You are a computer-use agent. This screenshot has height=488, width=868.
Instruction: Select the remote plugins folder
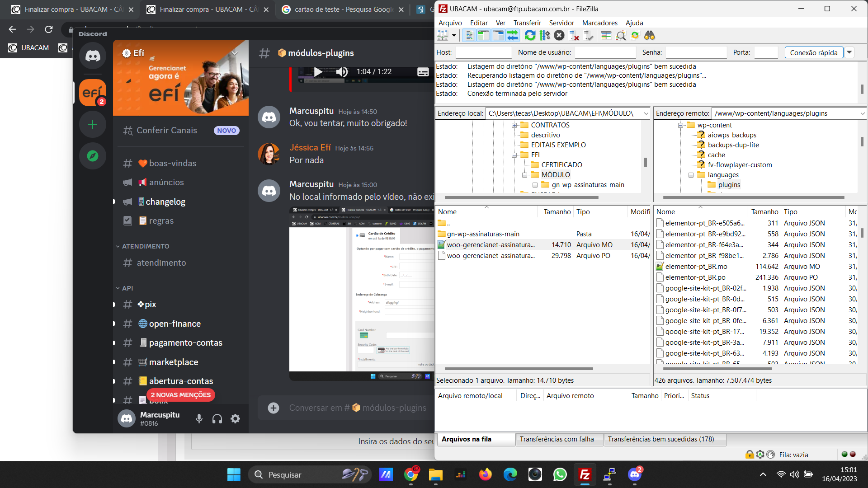tap(729, 185)
